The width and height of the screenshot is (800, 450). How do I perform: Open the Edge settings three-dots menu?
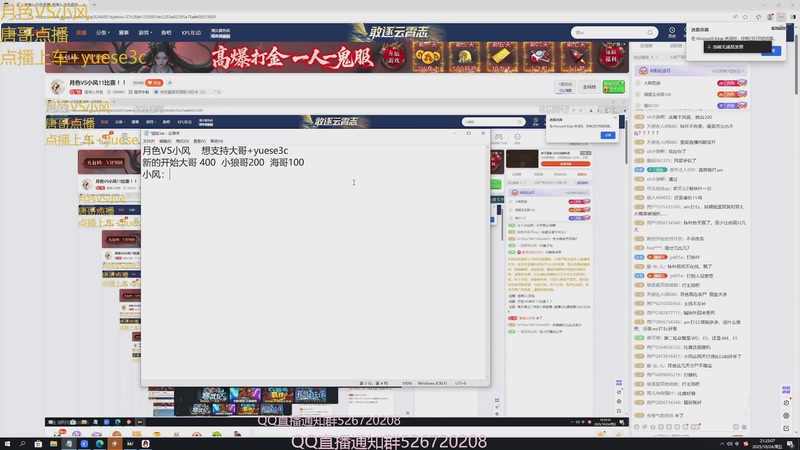click(x=781, y=17)
